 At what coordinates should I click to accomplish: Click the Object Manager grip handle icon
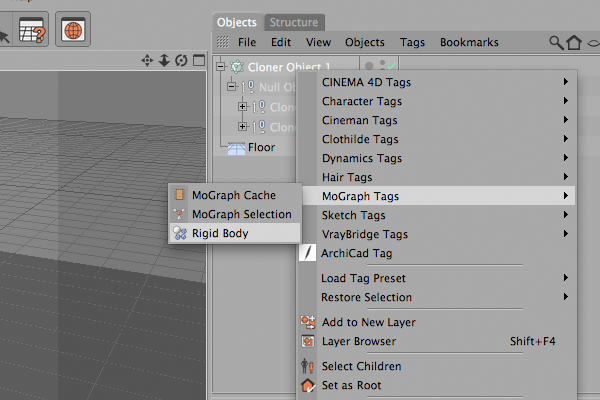[223, 42]
